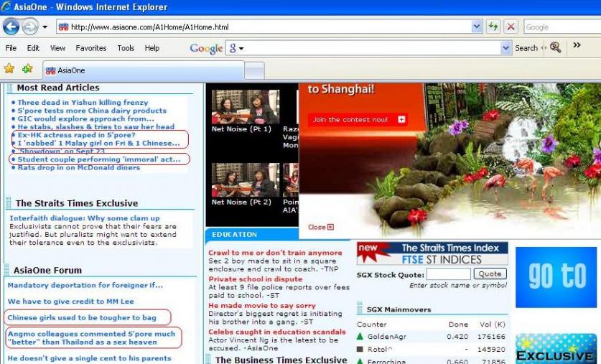Click the Google search box beside address bar
601x364 pixels.
[562, 27]
